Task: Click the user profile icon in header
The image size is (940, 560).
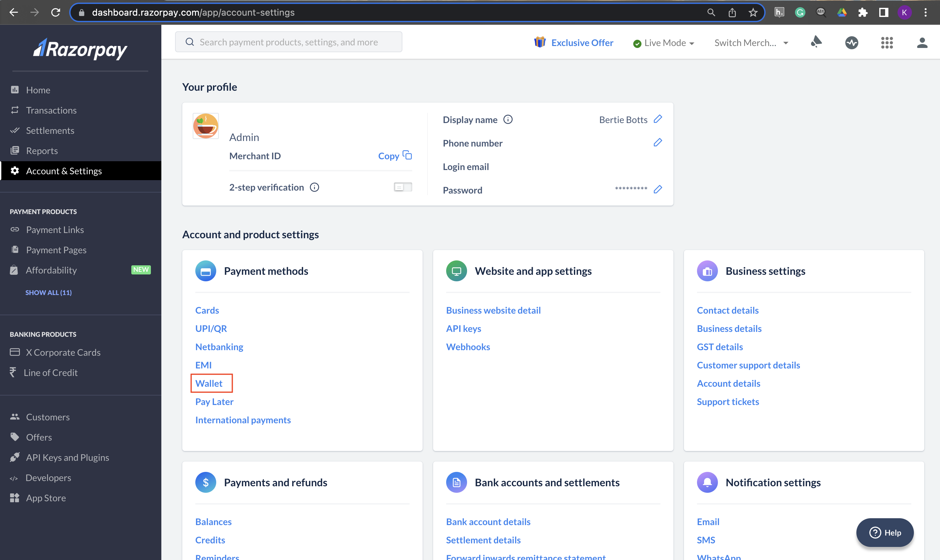Action: pyautogui.click(x=922, y=43)
